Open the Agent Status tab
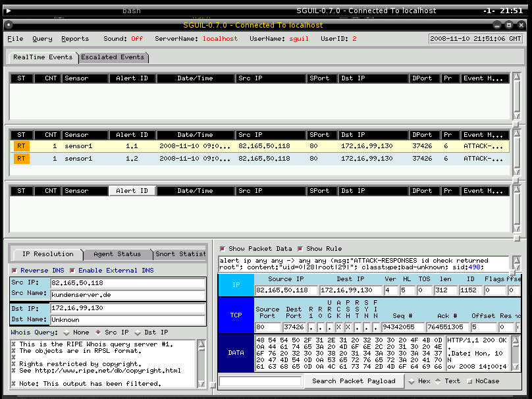The width and height of the screenshot is (532, 399). coord(117,254)
